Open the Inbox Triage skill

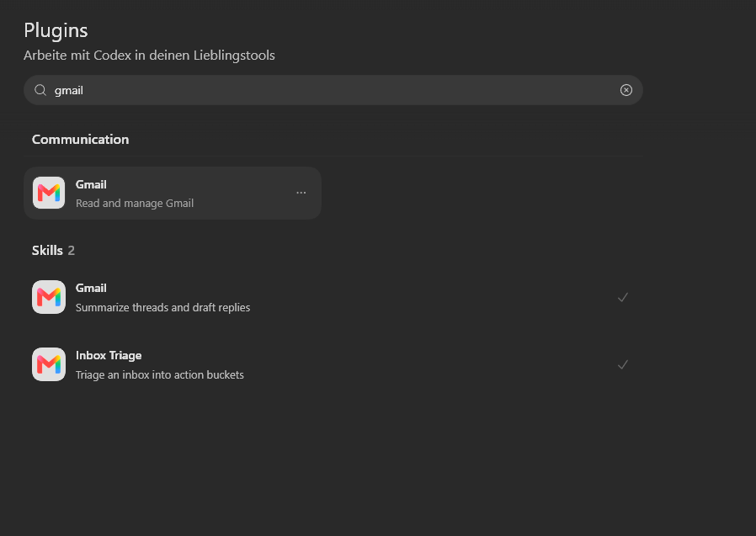click(333, 365)
